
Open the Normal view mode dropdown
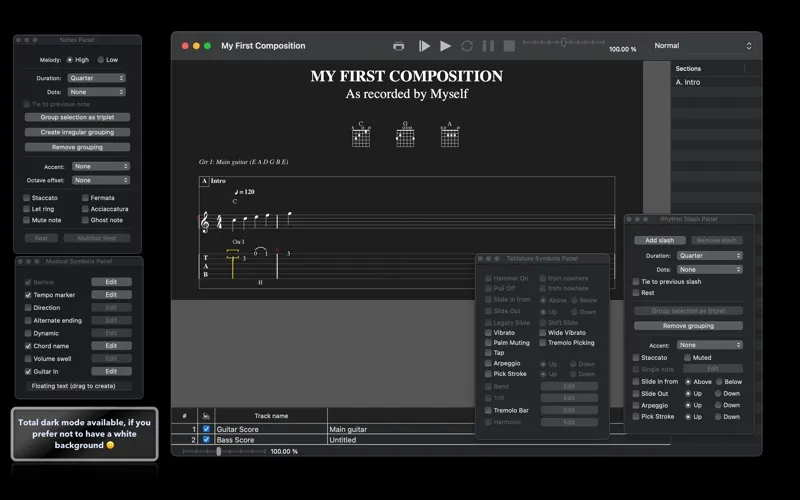(x=703, y=45)
